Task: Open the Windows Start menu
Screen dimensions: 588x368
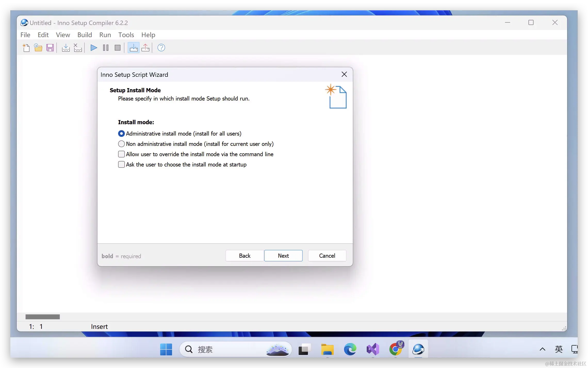Action: pos(166,349)
